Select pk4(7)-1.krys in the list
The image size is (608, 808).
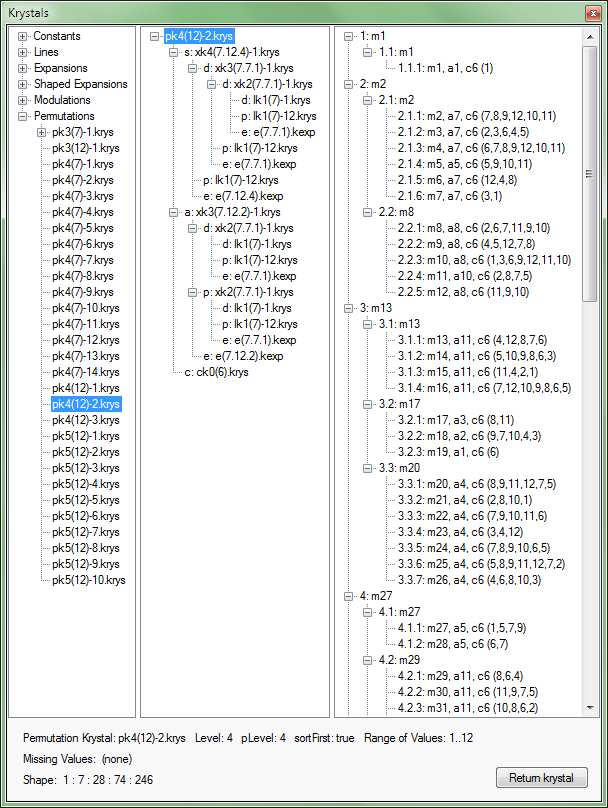pyautogui.click(x=82, y=164)
